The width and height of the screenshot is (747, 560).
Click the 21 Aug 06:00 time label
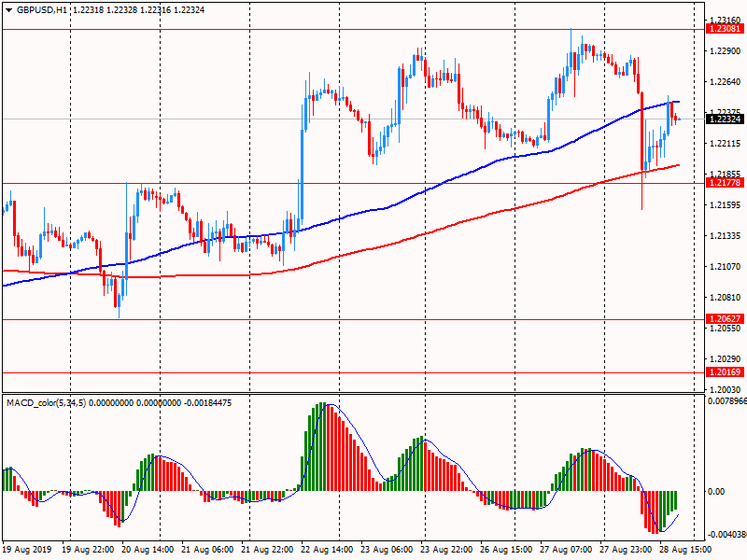point(207,550)
